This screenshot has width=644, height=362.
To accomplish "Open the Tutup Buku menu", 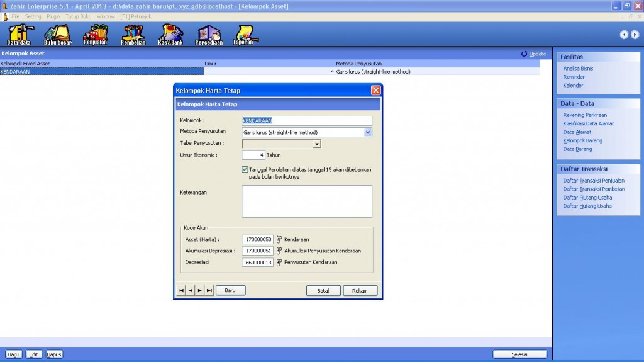I will 78,16.
